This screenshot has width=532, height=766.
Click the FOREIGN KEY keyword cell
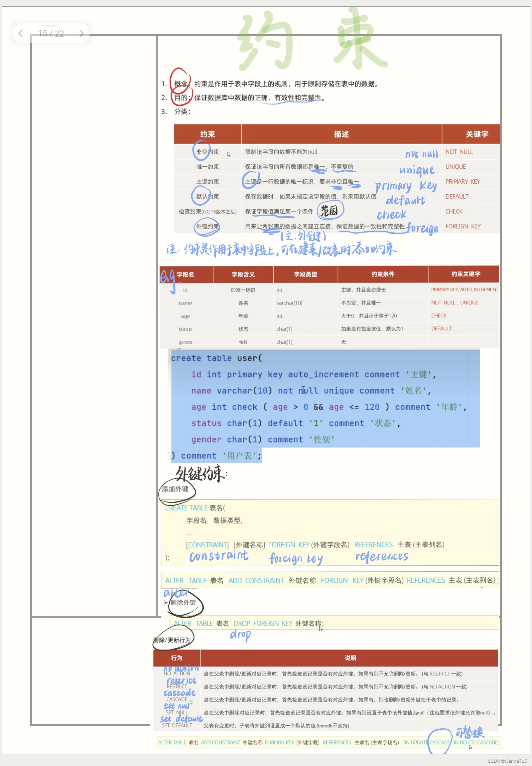click(463, 226)
